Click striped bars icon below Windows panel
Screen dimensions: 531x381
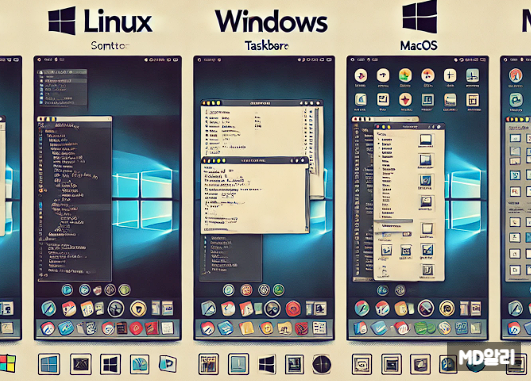pos(208,364)
